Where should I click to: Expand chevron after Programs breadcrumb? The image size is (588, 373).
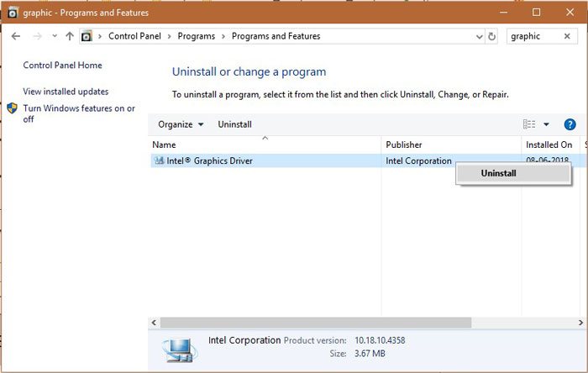tap(223, 36)
